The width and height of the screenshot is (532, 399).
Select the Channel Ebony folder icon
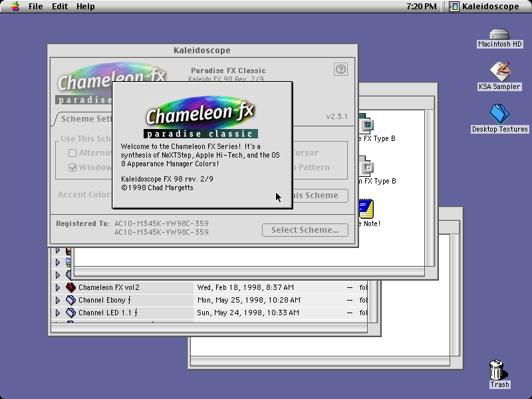coord(70,300)
